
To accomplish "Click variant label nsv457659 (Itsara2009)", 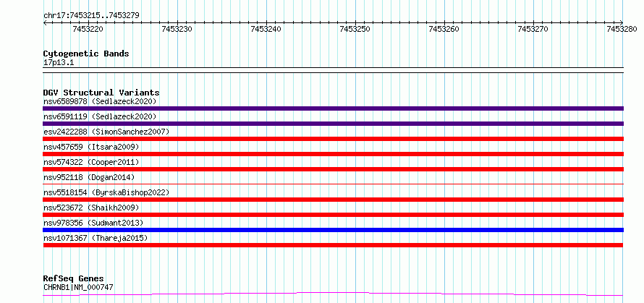I will pos(91,147).
